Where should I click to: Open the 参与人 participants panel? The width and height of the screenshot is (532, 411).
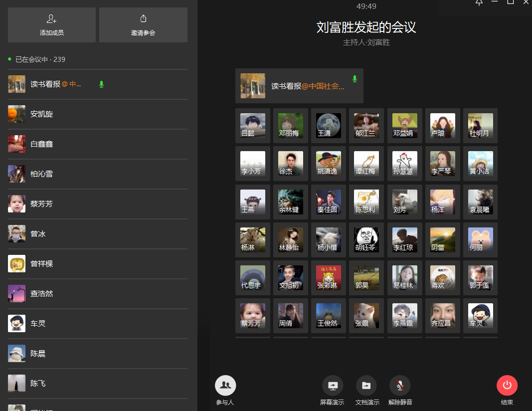(225, 386)
